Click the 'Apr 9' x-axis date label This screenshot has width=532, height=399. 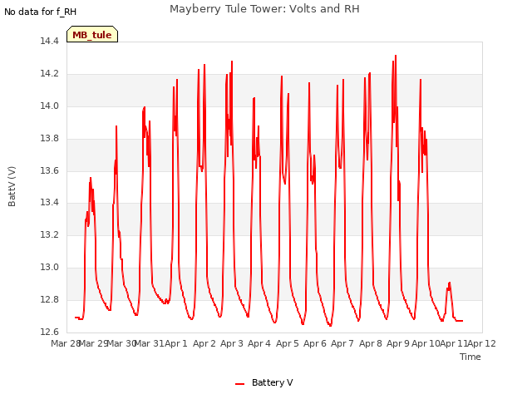pyautogui.click(x=398, y=343)
